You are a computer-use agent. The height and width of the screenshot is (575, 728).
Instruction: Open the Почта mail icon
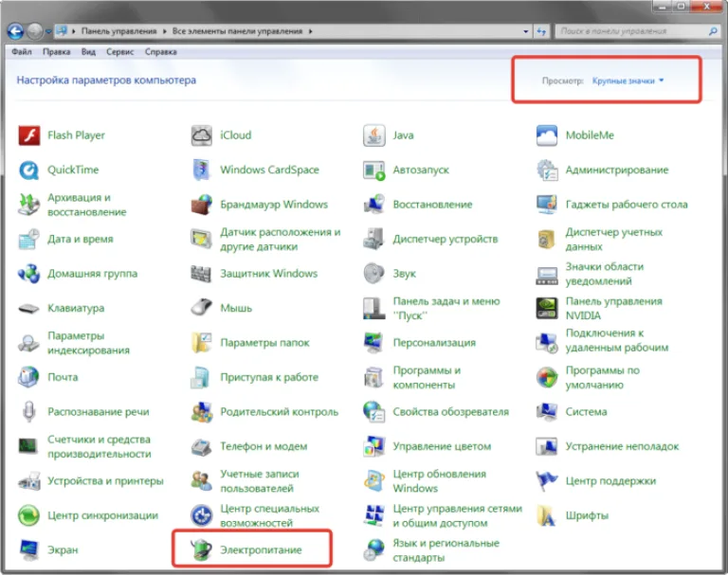tap(28, 377)
